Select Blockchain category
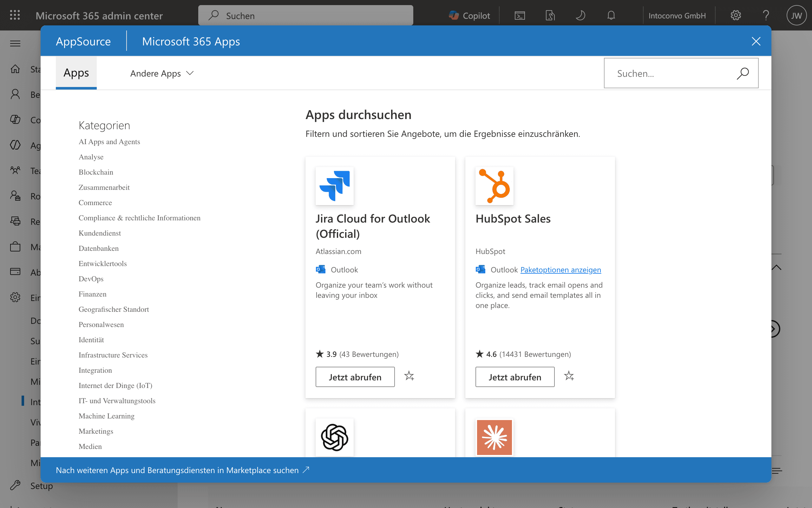 (x=96, y=172)
